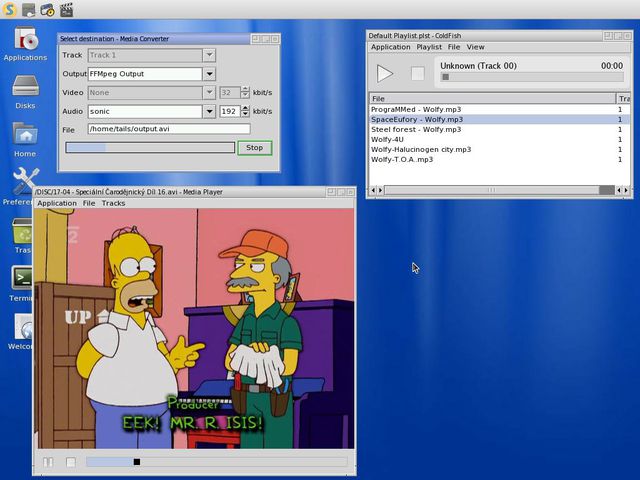Click the audio bitrate stepper arrows
The width and height of the screenshot is (640, 480).
pos(245,111)
